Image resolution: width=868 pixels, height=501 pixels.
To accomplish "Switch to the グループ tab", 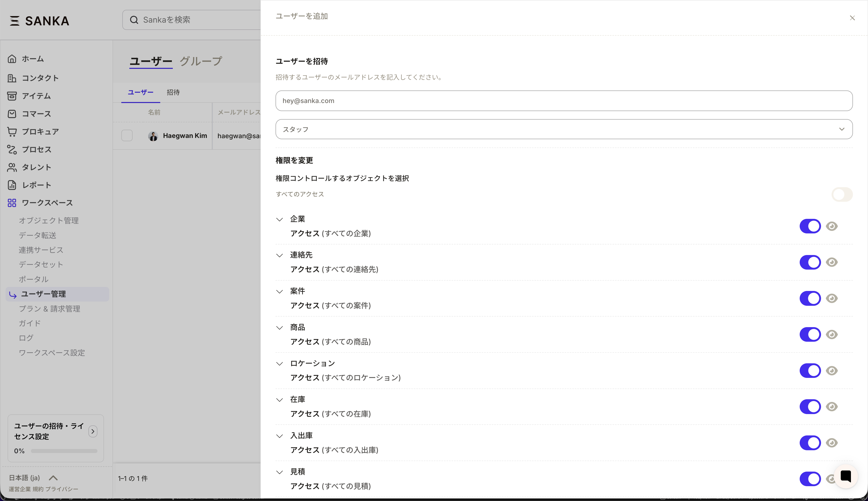I will [x=201, y=61].
